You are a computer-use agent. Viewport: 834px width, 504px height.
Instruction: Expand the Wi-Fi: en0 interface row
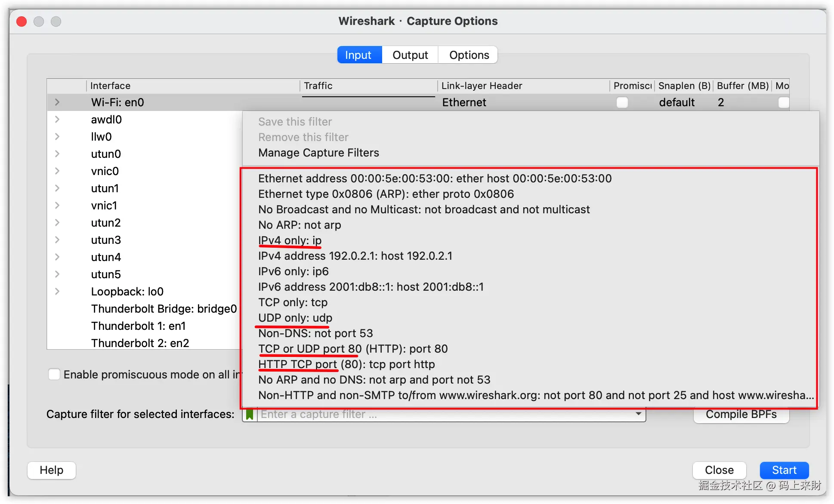click(x=57, y=102)
